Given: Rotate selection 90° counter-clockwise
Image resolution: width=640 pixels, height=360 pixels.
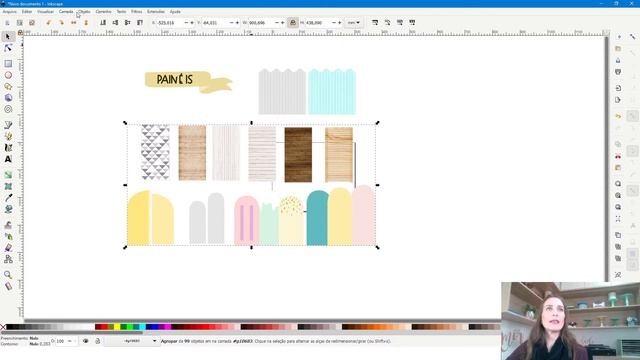Looking at the screenshot, I should click(49, 23).
